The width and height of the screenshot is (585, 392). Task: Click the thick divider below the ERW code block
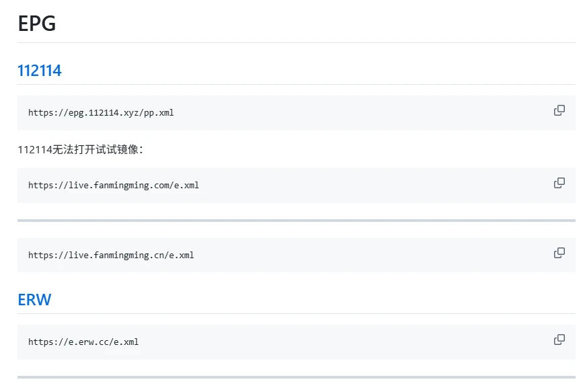coord(296,377)
